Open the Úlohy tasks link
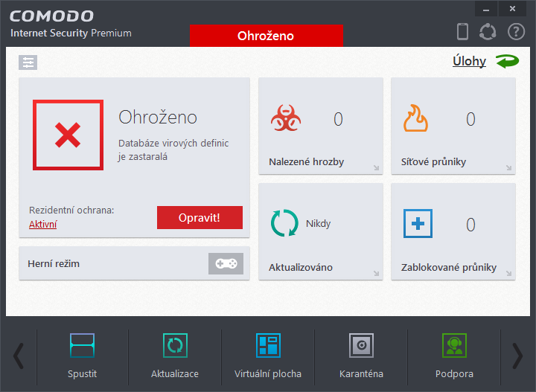The width and height of the screenshot is (536, 392). (x=469, y=61)
